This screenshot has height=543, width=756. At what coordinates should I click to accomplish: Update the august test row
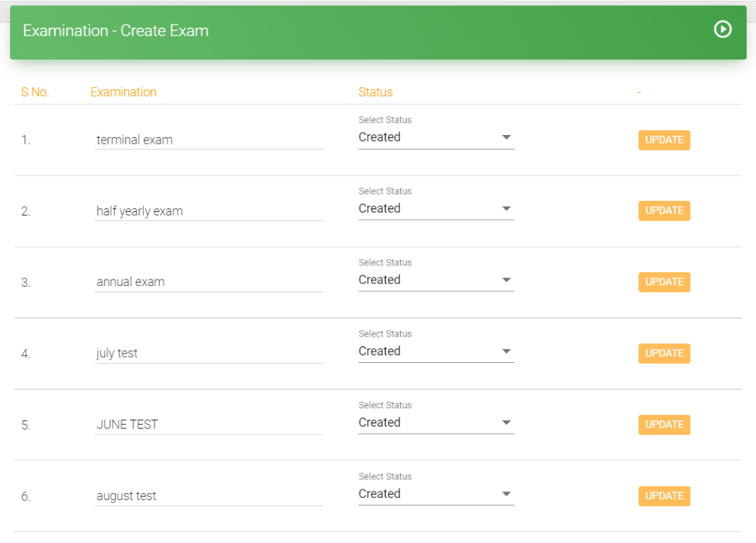coord(664,496)
